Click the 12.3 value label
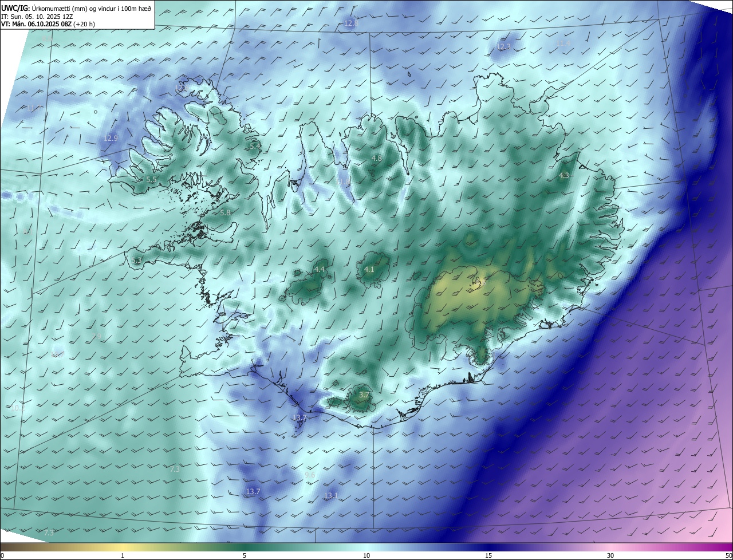Screen dimensions: 733x560 tap(503, 47)
